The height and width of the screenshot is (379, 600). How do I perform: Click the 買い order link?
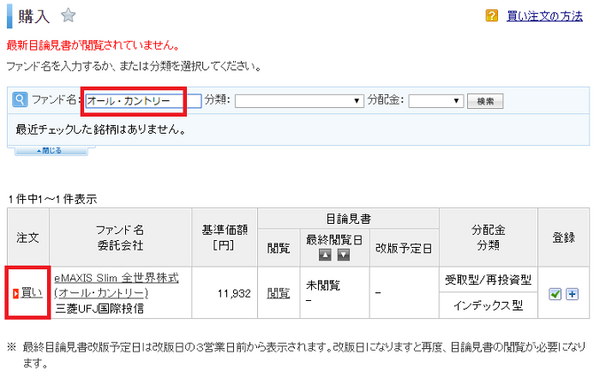coord(31,292)
